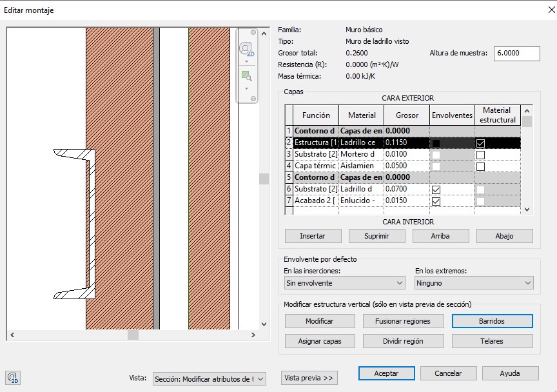
Task: Open the 'En las inserciones' dropdown
Action: tap(344, 283)
